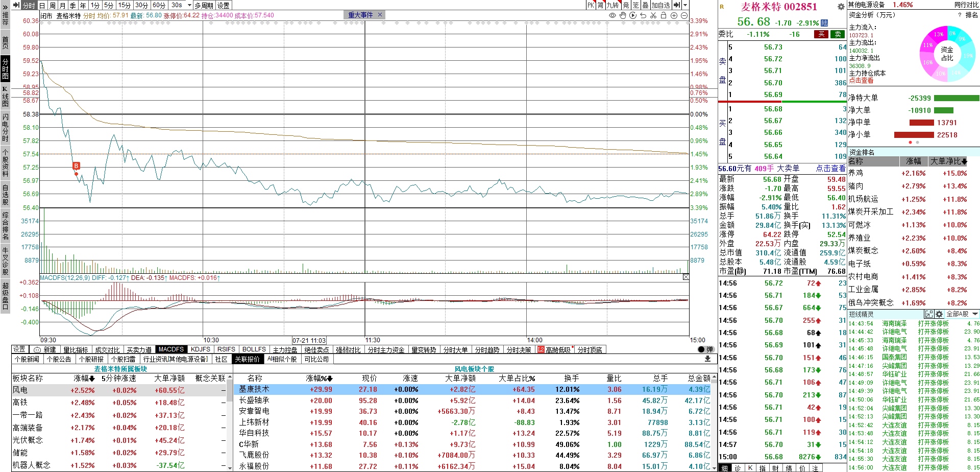Click the zoom-out minus circle icon

(x=684, y=16)
